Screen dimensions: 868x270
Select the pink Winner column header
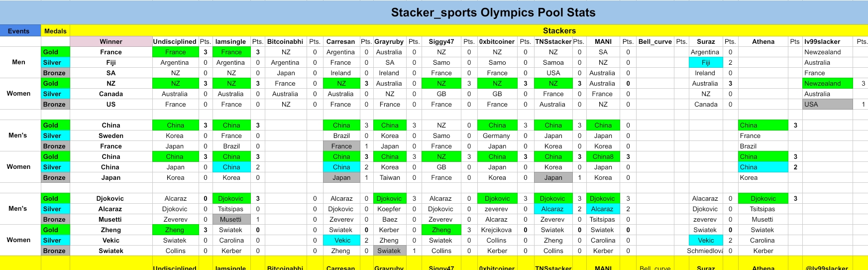pyautogui.click(x=111, y=42)
